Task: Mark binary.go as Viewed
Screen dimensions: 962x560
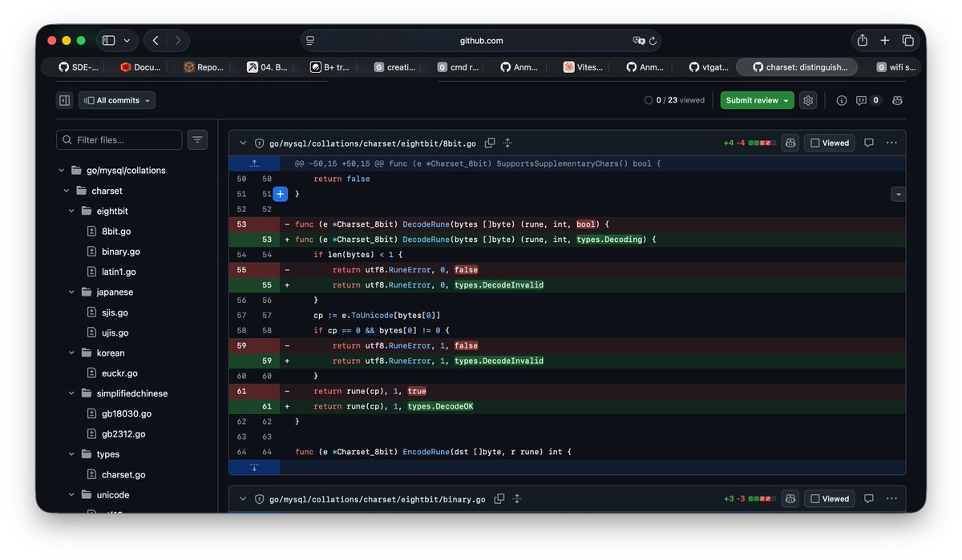Action: [829, 498]
